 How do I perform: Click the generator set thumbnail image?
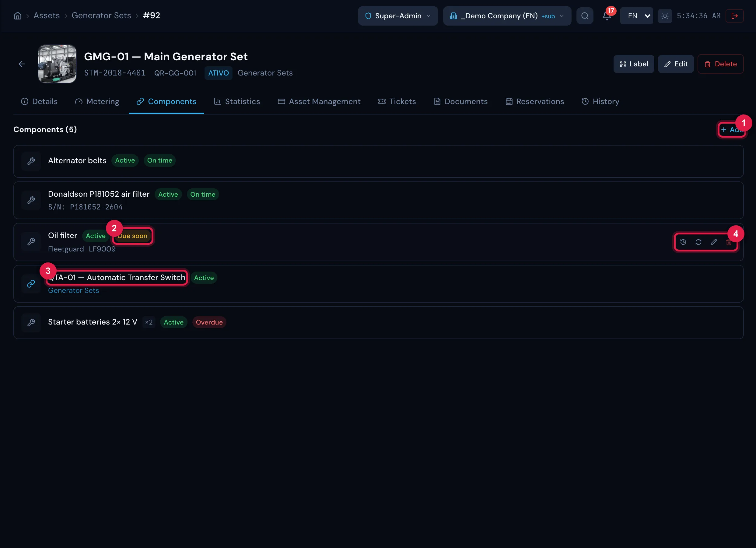(x=57, y=64)
